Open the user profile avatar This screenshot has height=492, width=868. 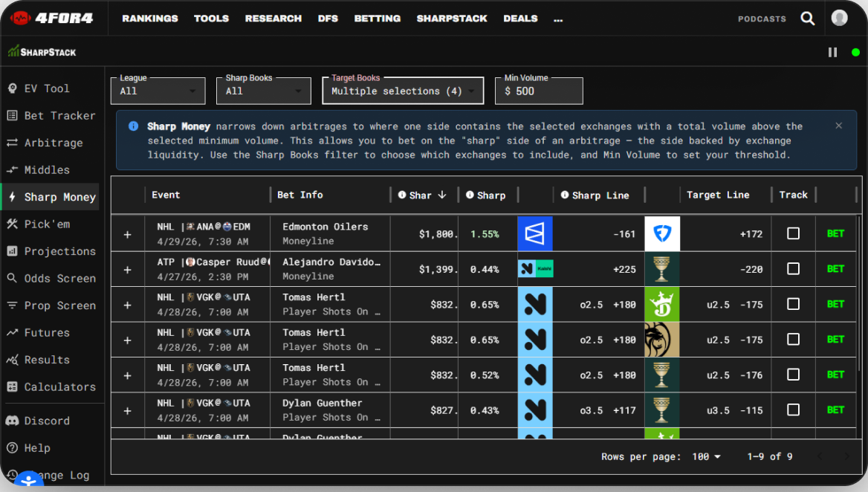(839, 19)
